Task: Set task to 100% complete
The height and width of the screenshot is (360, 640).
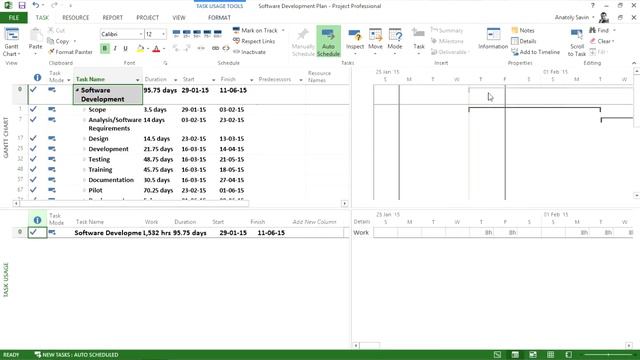Action: 218,33
